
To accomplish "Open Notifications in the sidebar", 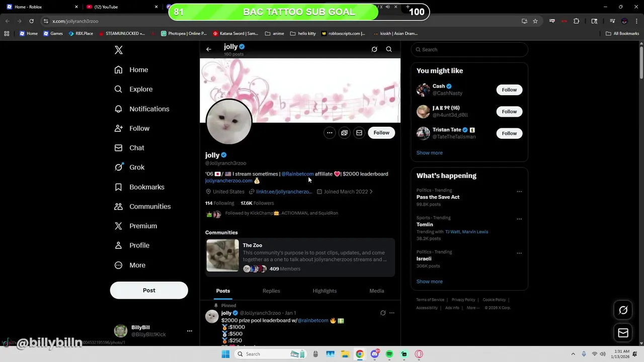I will point(142,109).
